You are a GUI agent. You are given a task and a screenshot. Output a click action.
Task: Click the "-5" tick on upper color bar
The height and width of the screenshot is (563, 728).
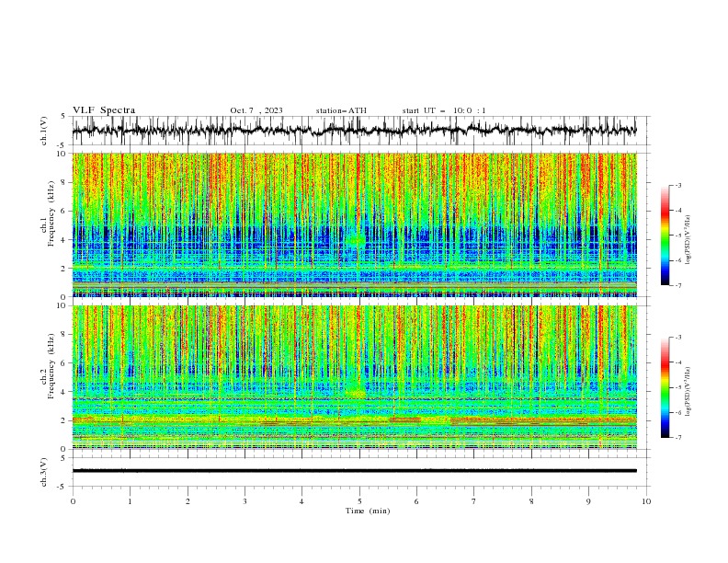pyautogui.click(x=677, y=236)
